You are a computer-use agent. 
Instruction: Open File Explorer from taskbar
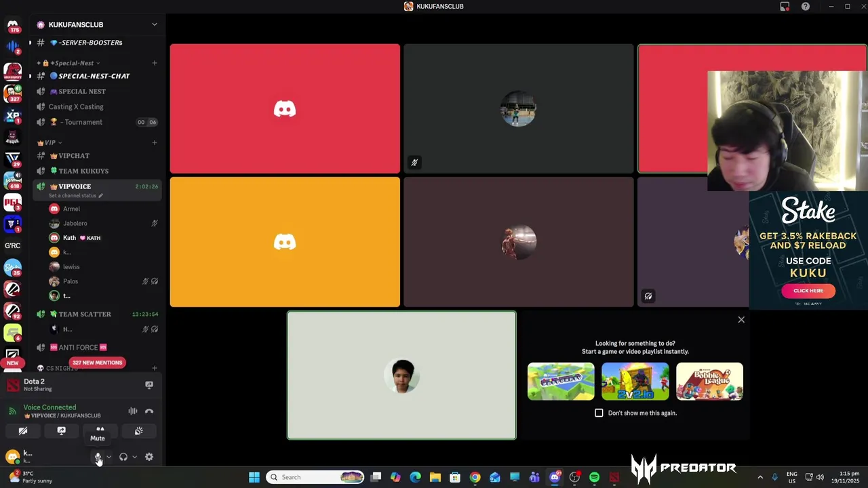coord(435,477)
